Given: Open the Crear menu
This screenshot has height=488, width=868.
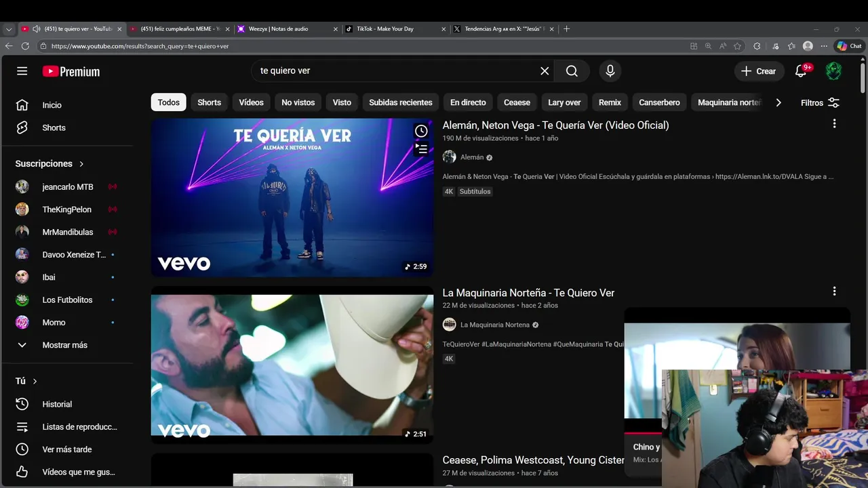Looking at the screenshot, I should tap(759, 71).
